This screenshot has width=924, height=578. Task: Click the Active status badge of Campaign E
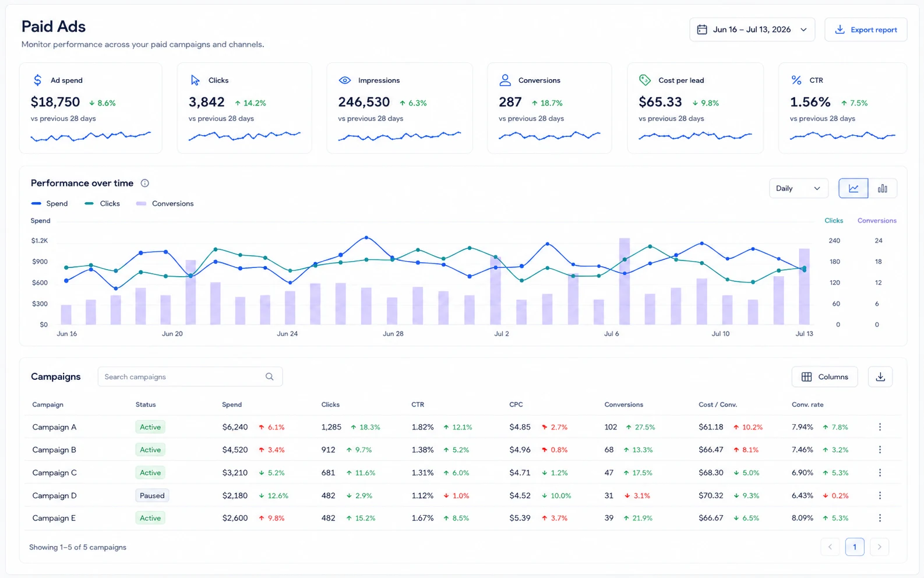click(150, 518)
